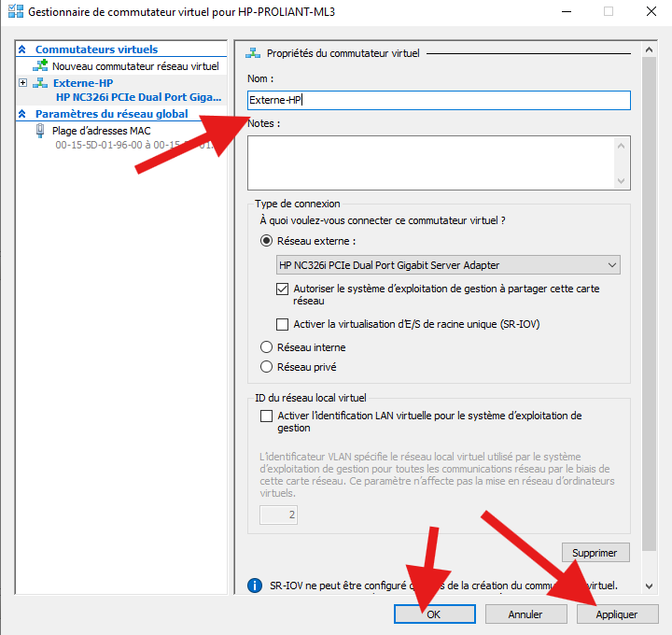
Task: Click the title bar application icon
Action: tap(15, 12)
